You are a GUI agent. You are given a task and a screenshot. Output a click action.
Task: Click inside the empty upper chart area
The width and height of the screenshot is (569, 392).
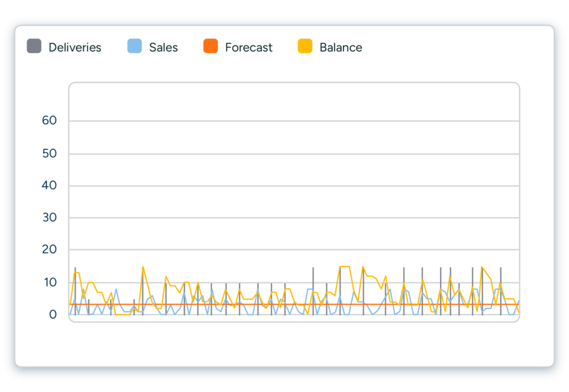click(x=295, y=167)
